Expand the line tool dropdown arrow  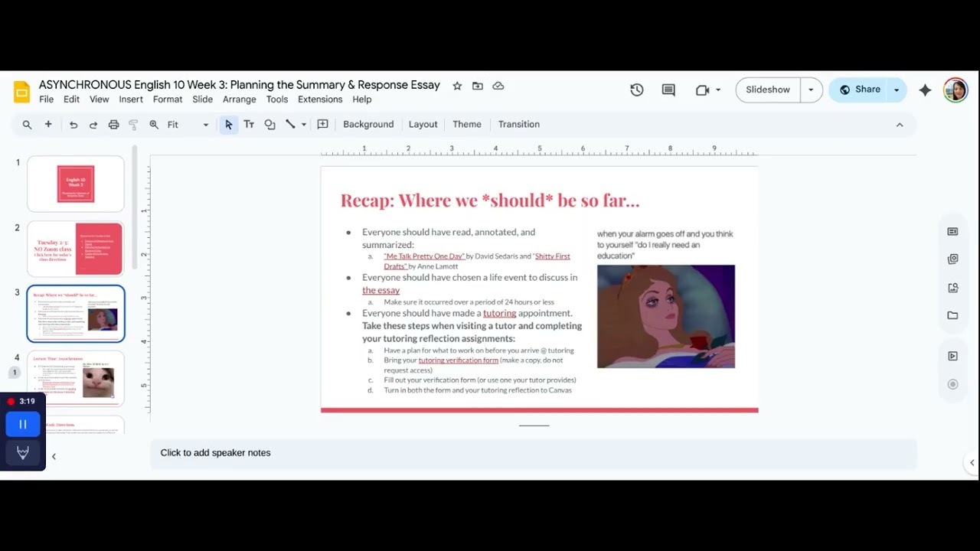pos(304,124)
